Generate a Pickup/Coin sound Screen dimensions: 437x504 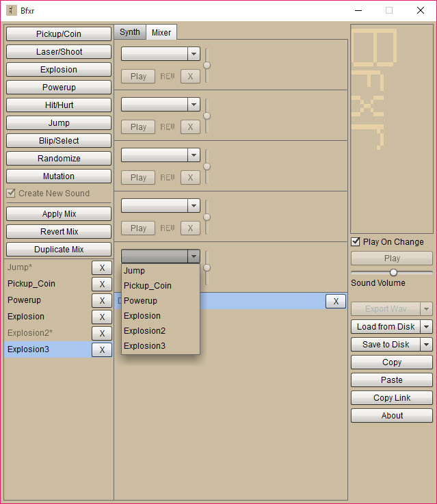click(59, 34)
